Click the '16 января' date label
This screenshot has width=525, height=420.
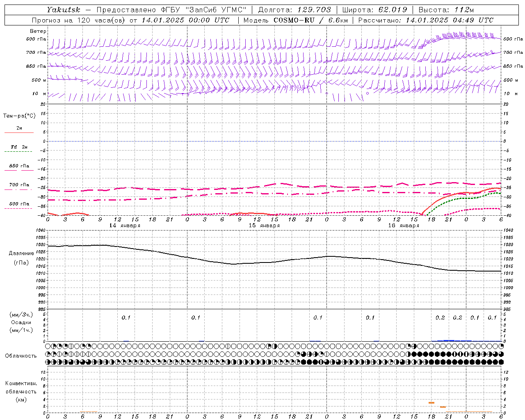[x=404, y=226]
